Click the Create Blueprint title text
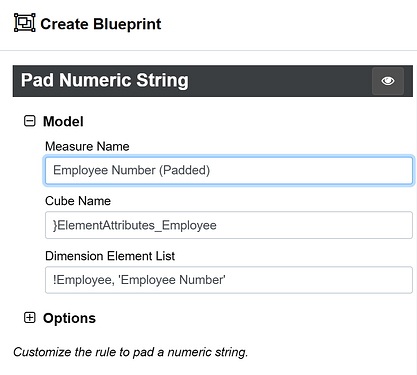The image size is (417, 375). (x=101, y=24)
